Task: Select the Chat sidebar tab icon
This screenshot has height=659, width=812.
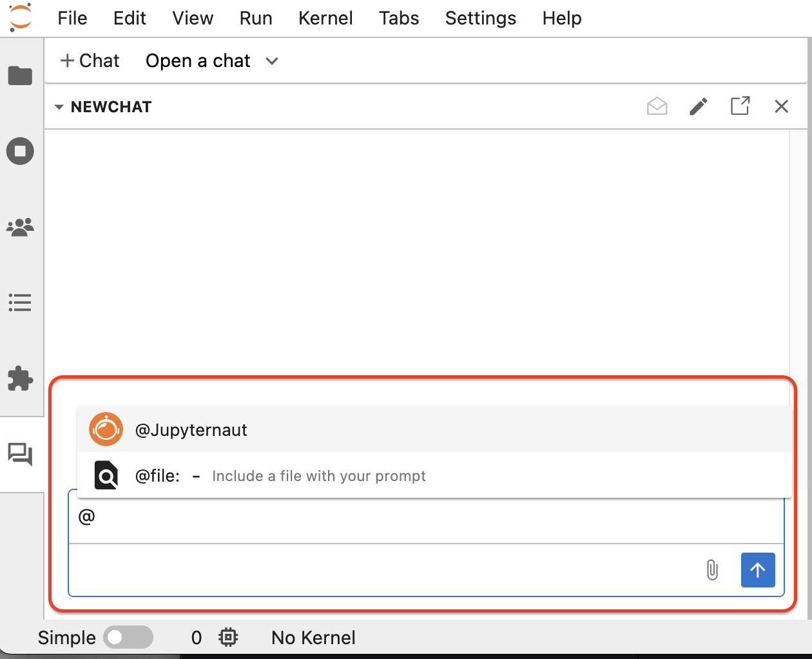Action: [x=20, y=455]
